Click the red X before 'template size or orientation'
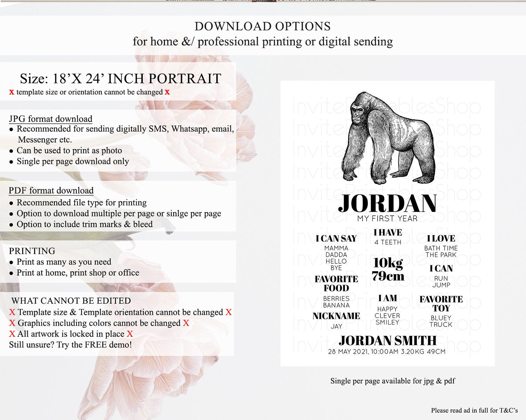This screenshot has width=526, height=420. 12,92
